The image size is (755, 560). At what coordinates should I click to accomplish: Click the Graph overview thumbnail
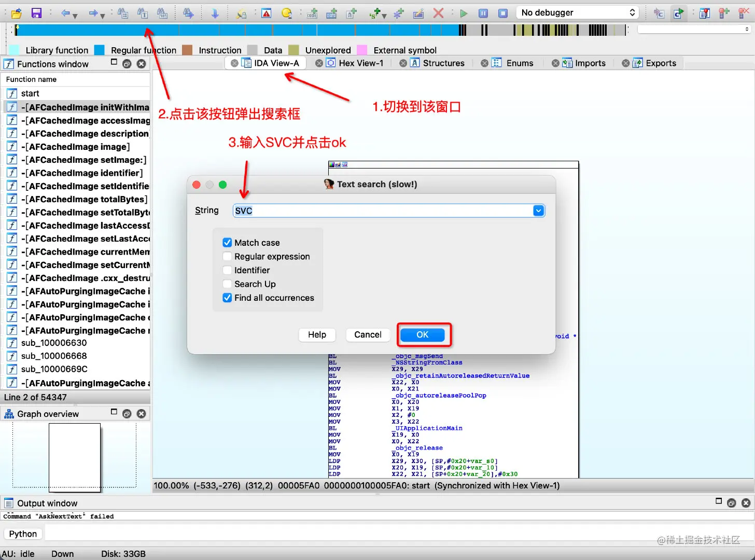point(75,457)
